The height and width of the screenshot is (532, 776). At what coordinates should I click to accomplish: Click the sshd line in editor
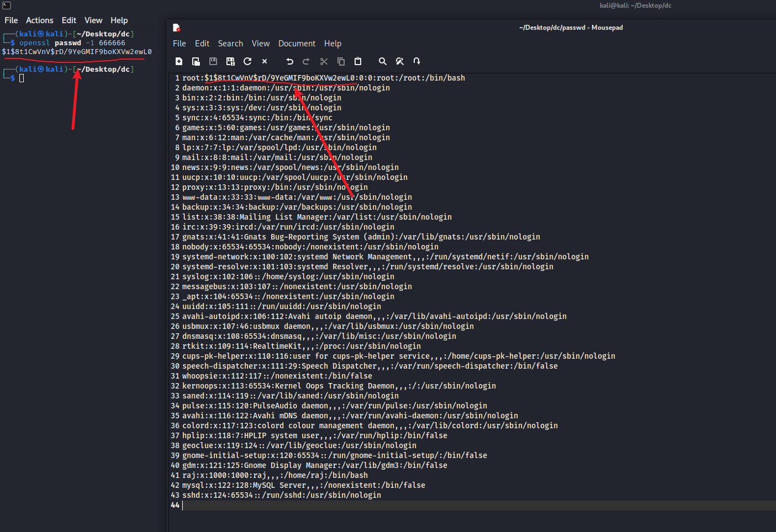click(x=282, y=495)
